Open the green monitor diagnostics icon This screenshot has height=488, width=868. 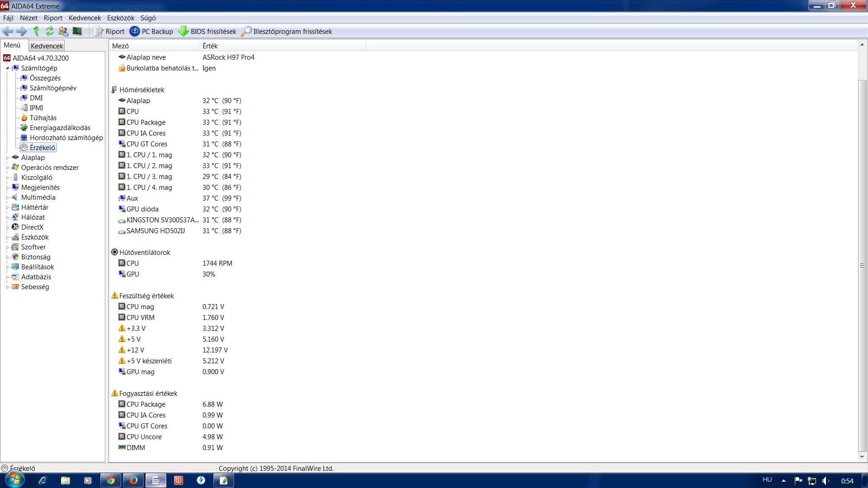click(77, 31)
